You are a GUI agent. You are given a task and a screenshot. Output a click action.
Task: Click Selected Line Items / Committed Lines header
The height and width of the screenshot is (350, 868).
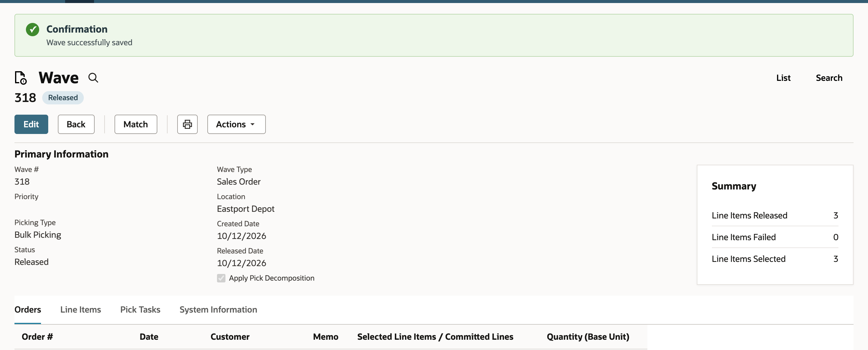435,336
